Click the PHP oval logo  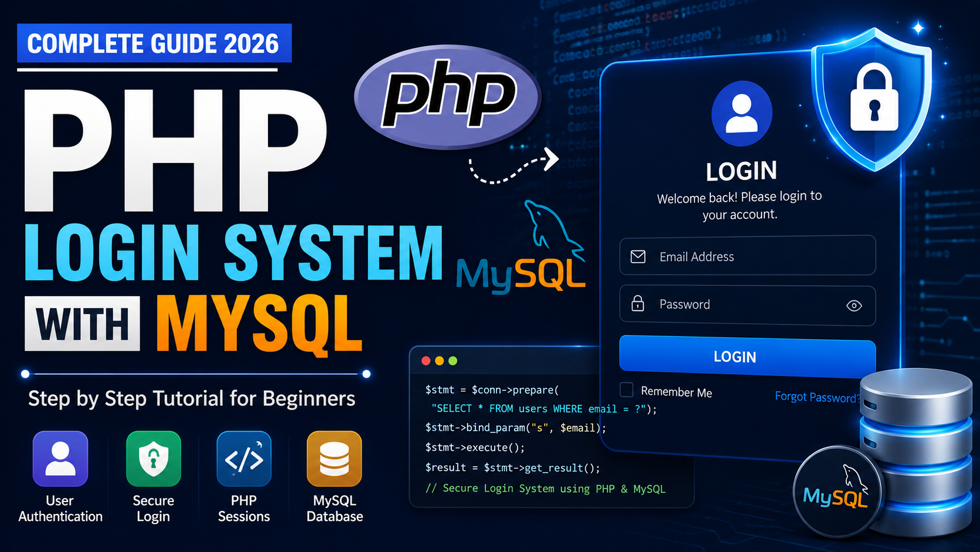(448, 96)
